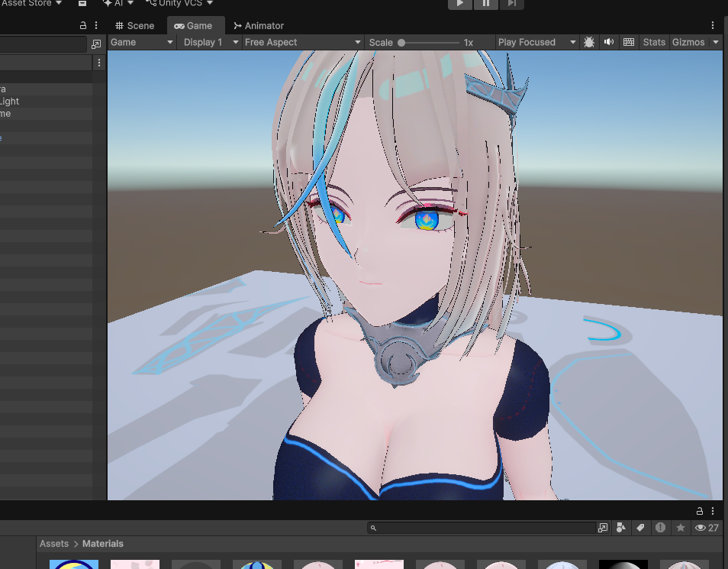728x569 pixels.
Task: Open Project search in new window icon
Action: (x=603, y=528)
